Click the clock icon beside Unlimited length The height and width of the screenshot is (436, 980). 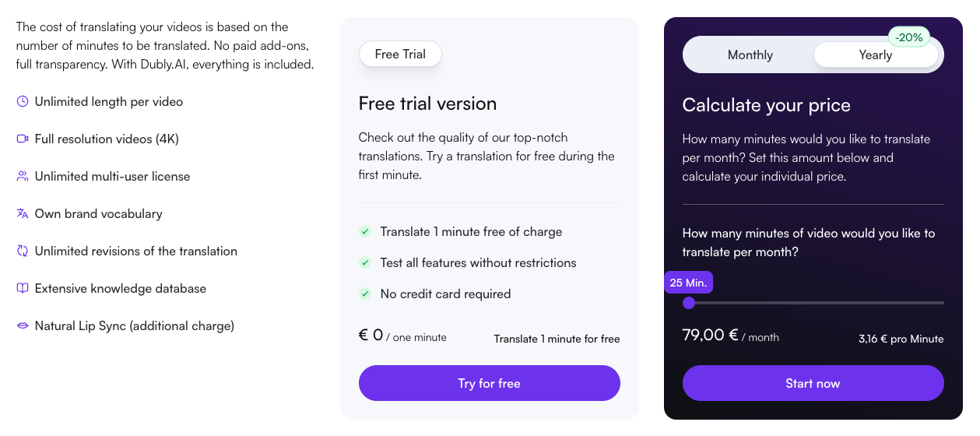tap(23, 102)
